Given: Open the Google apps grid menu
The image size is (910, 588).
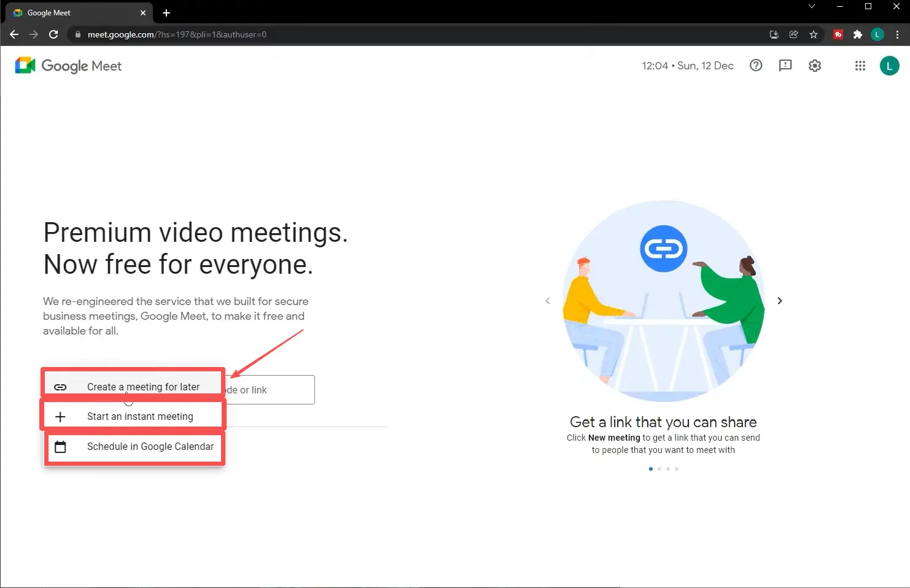Looking at the screenshot, I should tap(860, 66).
